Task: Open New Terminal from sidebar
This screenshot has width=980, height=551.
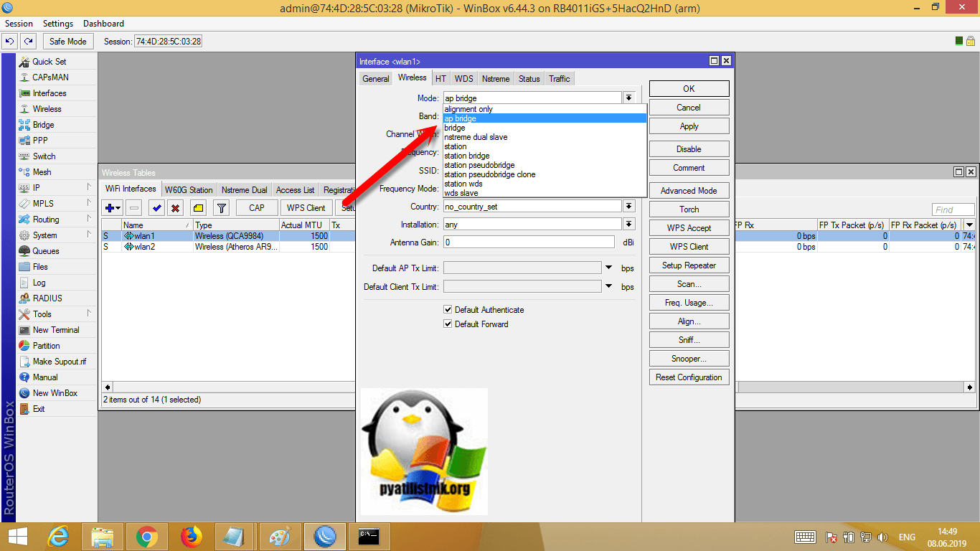Action: tap(55, 330)
